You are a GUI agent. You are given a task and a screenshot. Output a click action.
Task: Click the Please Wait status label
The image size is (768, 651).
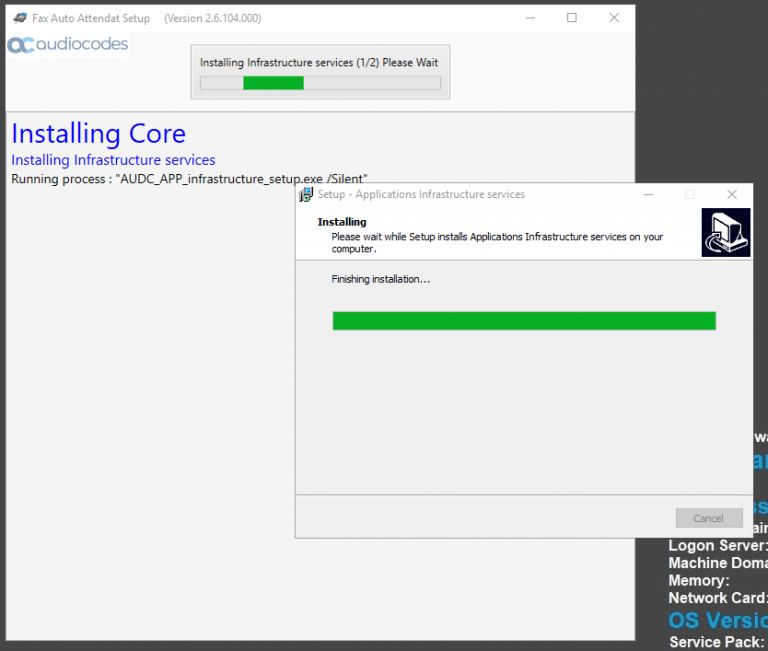click(319, 62)
